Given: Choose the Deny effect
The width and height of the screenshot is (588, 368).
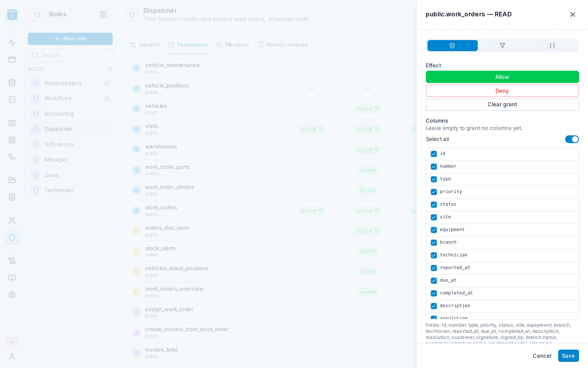Looking at the screenshot, I should pos(502,91).
